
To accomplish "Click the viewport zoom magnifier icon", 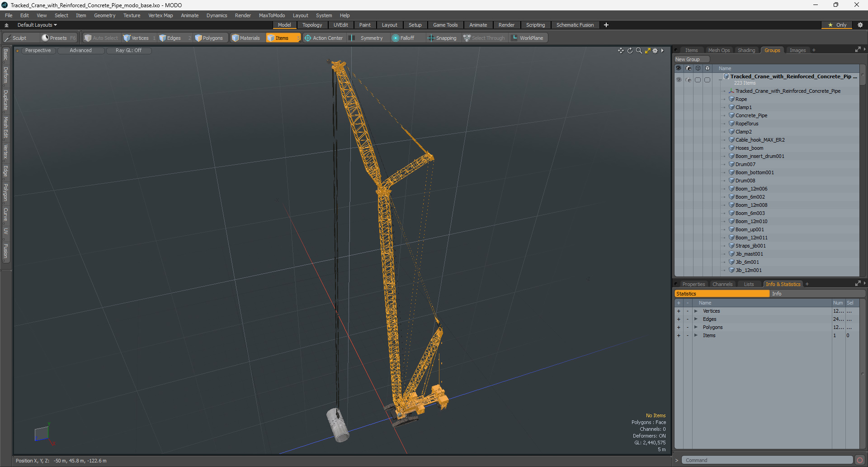I will coord(639,51).
